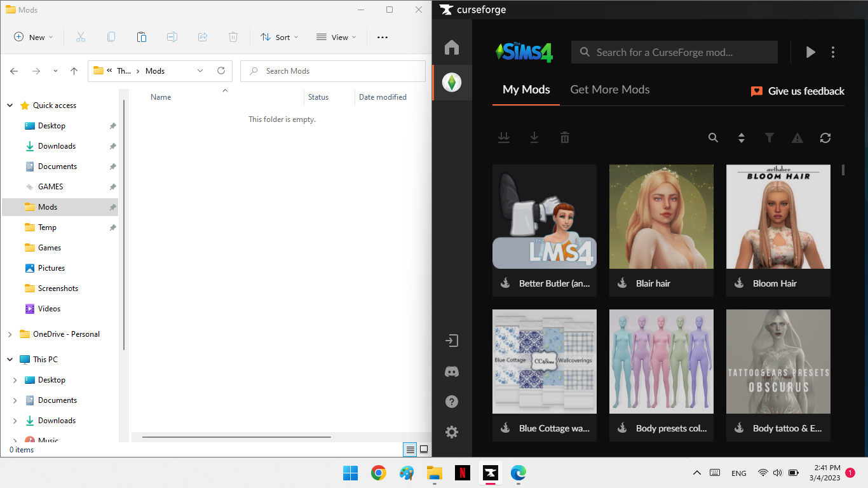Click the magnifier icon above mod list
Viewport: 868px width, 488px height.
point(714,138)
